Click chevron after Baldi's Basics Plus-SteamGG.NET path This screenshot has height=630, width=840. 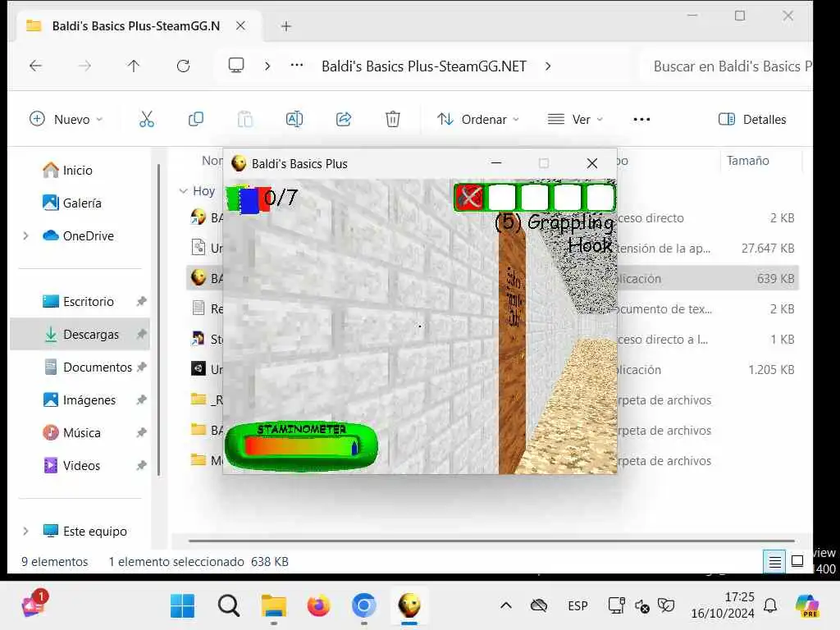pyautogui.click(x=547, y=66)
